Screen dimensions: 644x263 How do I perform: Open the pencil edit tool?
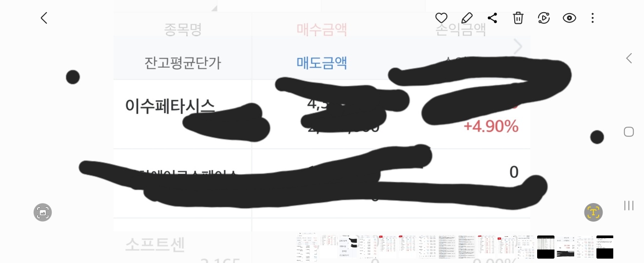[x=467, y=18]
